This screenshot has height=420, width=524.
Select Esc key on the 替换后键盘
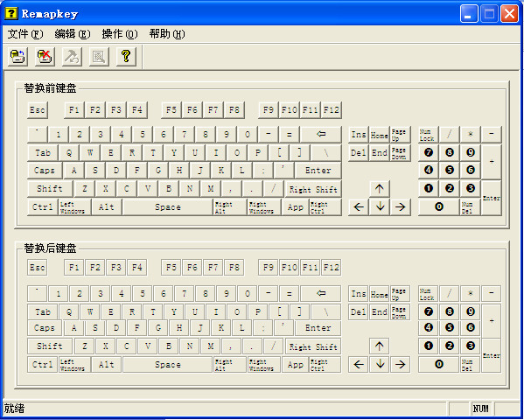38,267
